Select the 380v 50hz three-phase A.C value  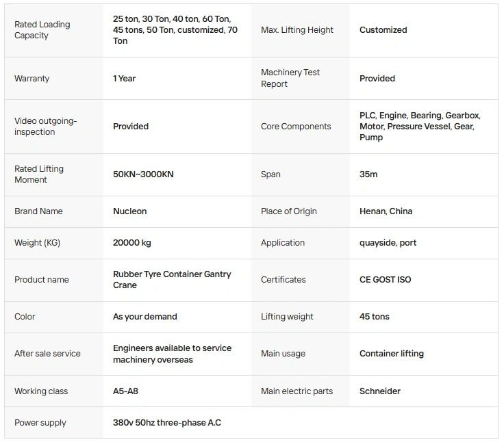point(167,422)
